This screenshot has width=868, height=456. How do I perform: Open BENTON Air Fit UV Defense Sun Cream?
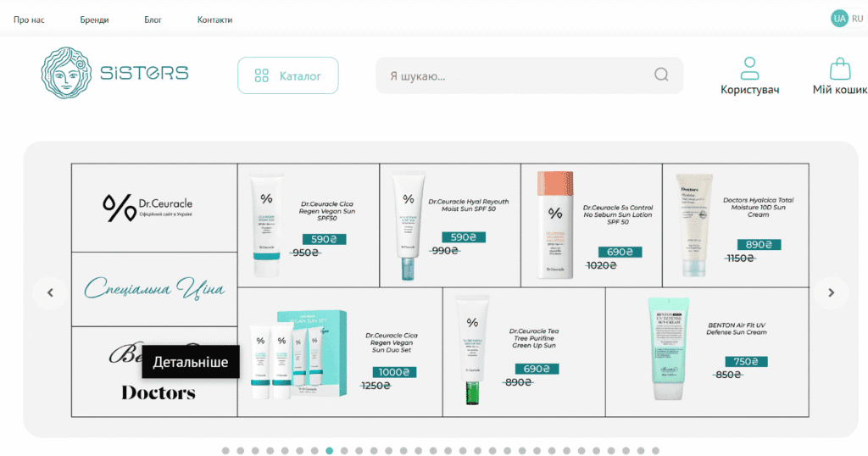point(737,329)
